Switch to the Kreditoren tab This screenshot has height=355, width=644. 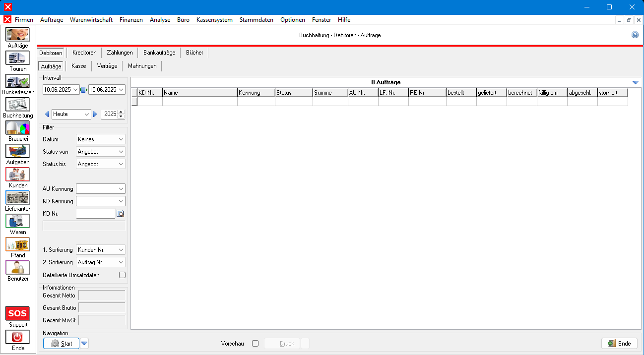[x=84, y=53]
